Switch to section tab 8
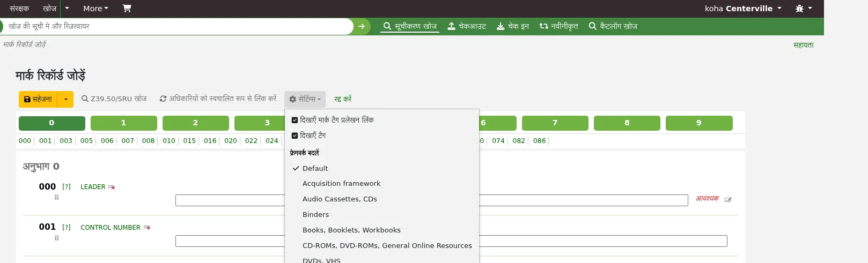 pyautogui.click(x=627, y=123)
